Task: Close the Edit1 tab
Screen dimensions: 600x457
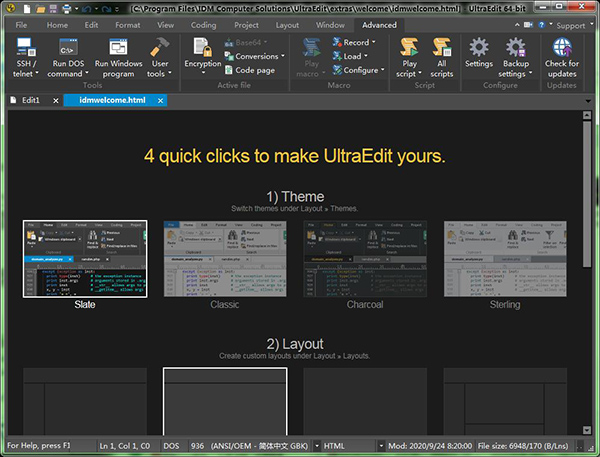Action: 56,101
